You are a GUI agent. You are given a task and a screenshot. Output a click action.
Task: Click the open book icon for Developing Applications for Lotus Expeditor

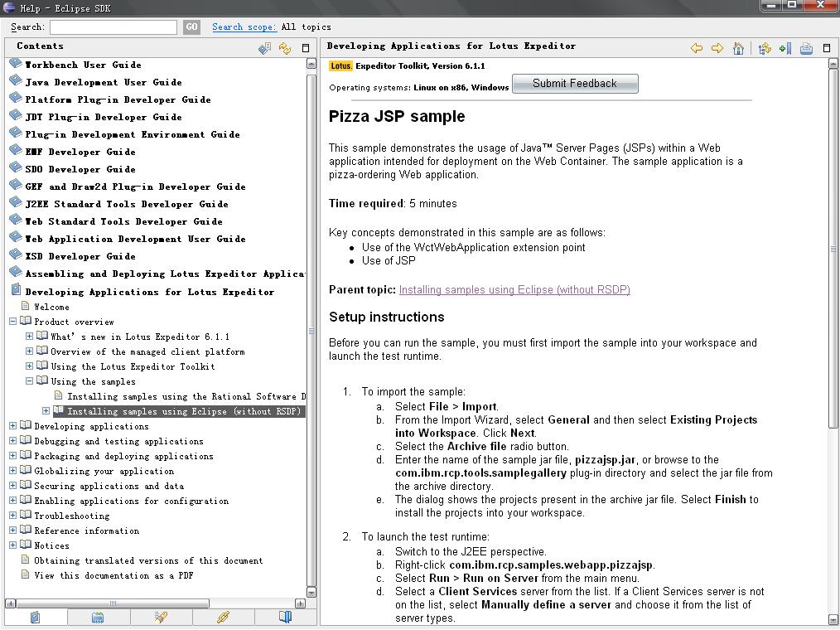16,291
